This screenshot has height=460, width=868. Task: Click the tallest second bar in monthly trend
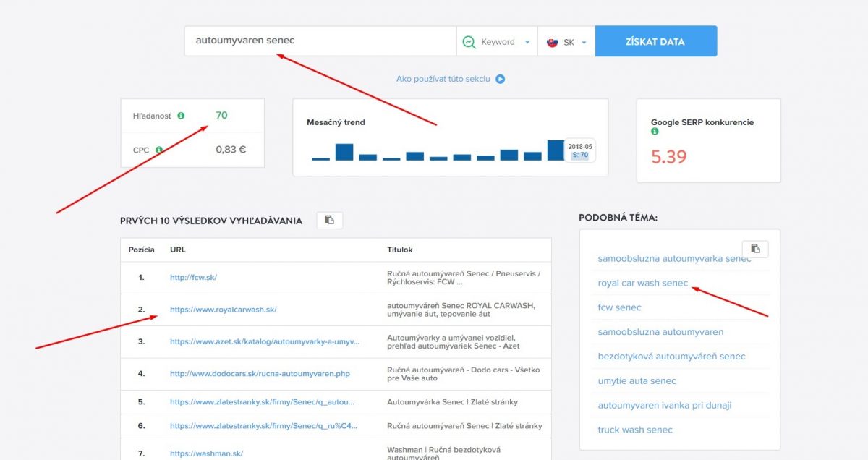point(344,152)
